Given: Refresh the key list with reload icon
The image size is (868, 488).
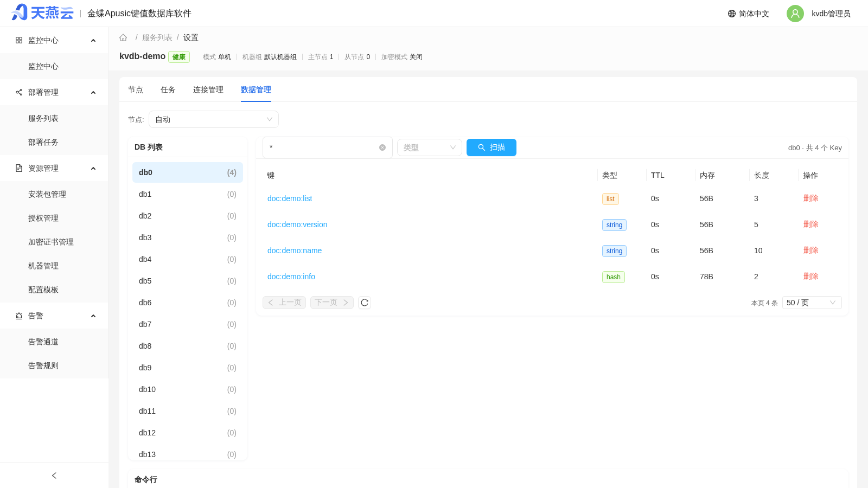Looking at the screenshot, I should point(365,303).
